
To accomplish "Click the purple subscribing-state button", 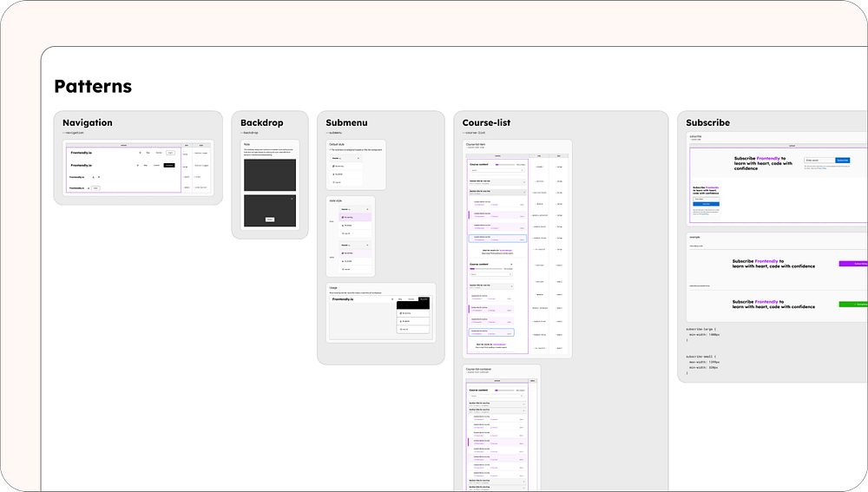I will coord(853,264).
